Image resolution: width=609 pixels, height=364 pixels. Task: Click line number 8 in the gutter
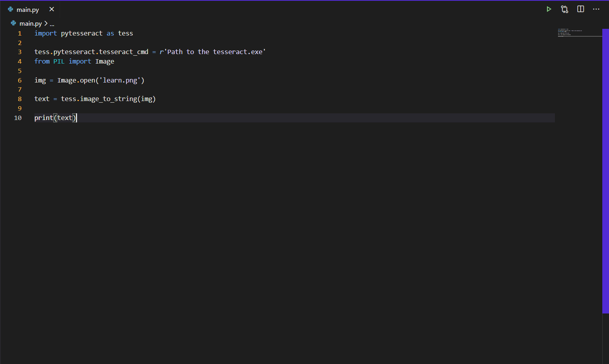click(20, 99)
